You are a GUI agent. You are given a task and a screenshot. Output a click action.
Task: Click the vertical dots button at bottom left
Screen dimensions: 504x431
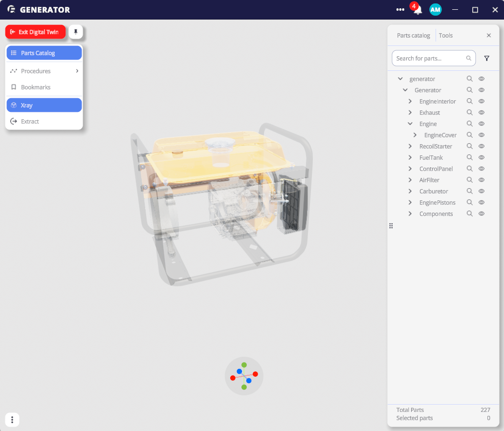pos(12,420)
